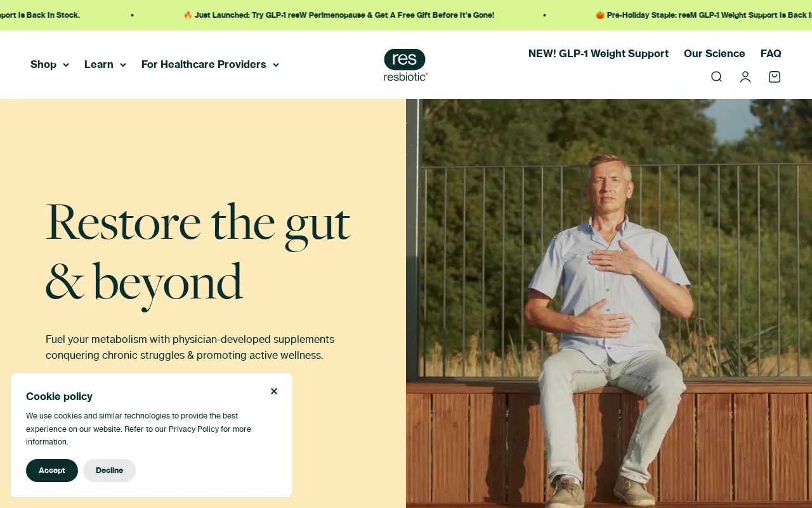Open the search magnifier icon
This screenshot has width=812, height=508.
(716, 77)
